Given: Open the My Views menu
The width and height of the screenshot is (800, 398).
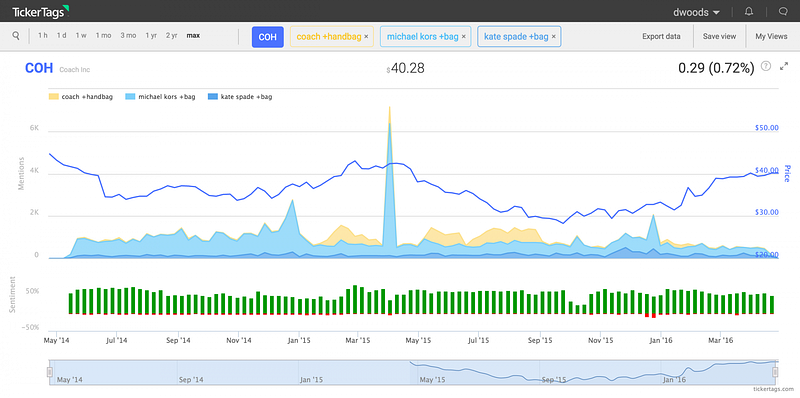Looking at the screenshot, I should point(771,36).
